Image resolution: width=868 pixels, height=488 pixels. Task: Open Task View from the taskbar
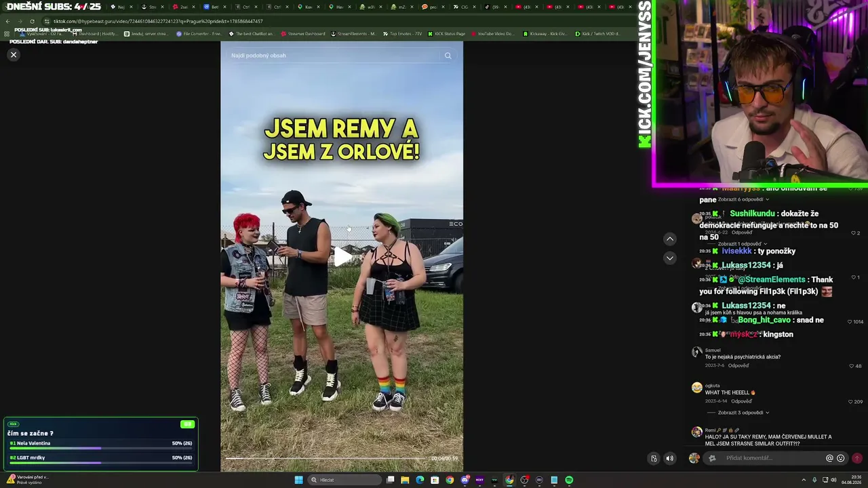390,480
